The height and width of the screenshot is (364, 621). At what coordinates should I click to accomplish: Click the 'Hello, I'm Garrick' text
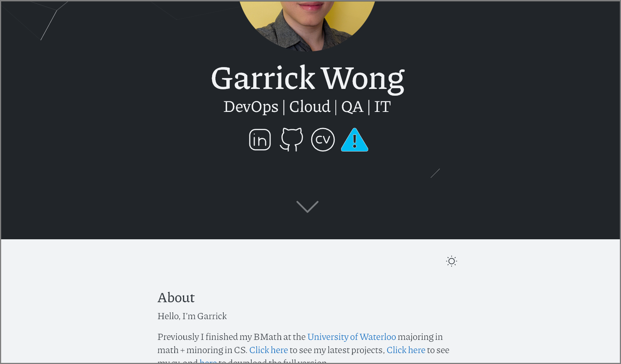(x=192, y=316)
